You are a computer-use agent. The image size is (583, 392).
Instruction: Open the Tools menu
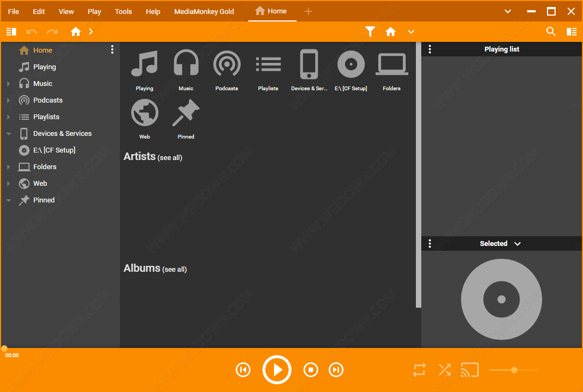click(x=124, y=11)
